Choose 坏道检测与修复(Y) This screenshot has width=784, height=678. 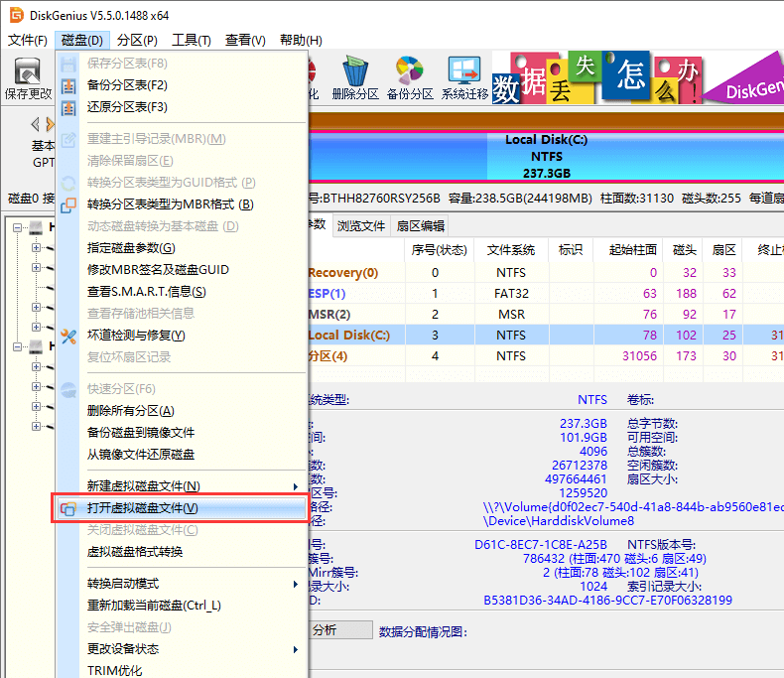tap(181, 336)
